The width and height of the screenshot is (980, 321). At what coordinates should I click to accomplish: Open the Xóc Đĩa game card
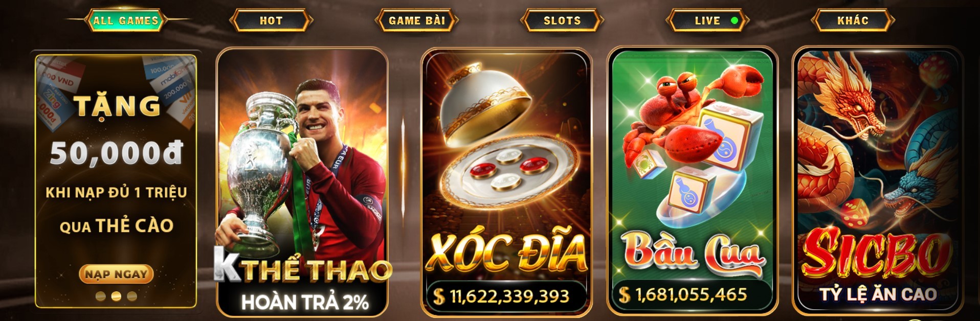[x=506, y=182]
